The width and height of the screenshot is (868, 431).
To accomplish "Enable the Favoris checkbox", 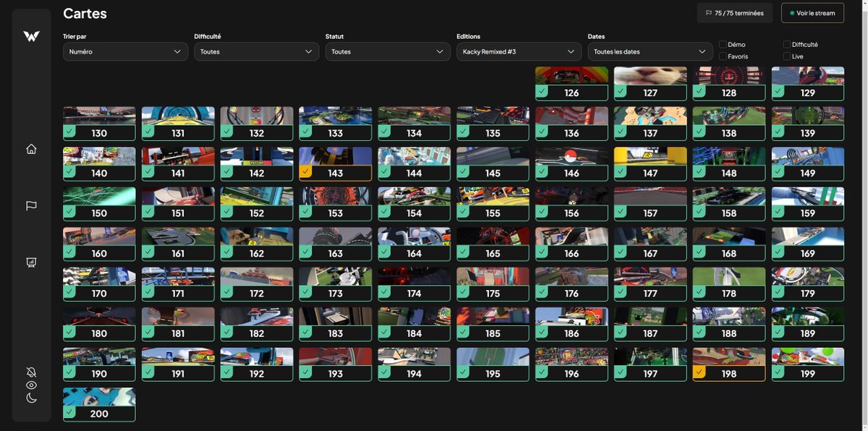I will point(723,56).
